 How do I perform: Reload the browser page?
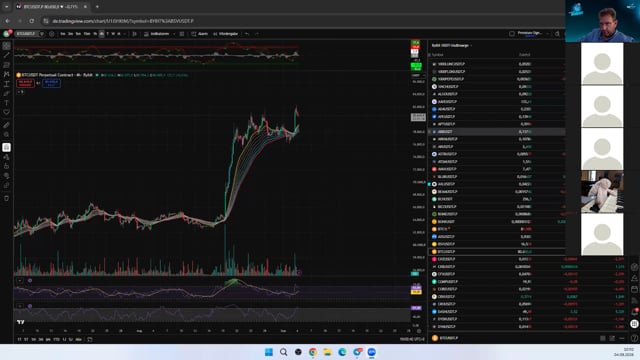coord(31,21)
